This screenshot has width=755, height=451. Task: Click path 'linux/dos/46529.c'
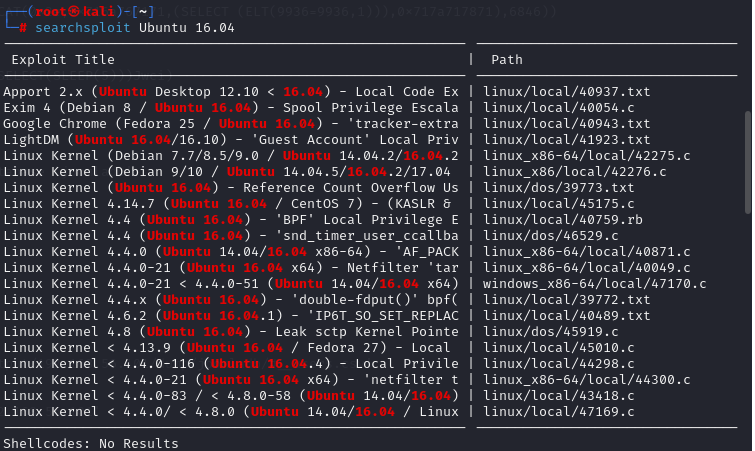551,235
